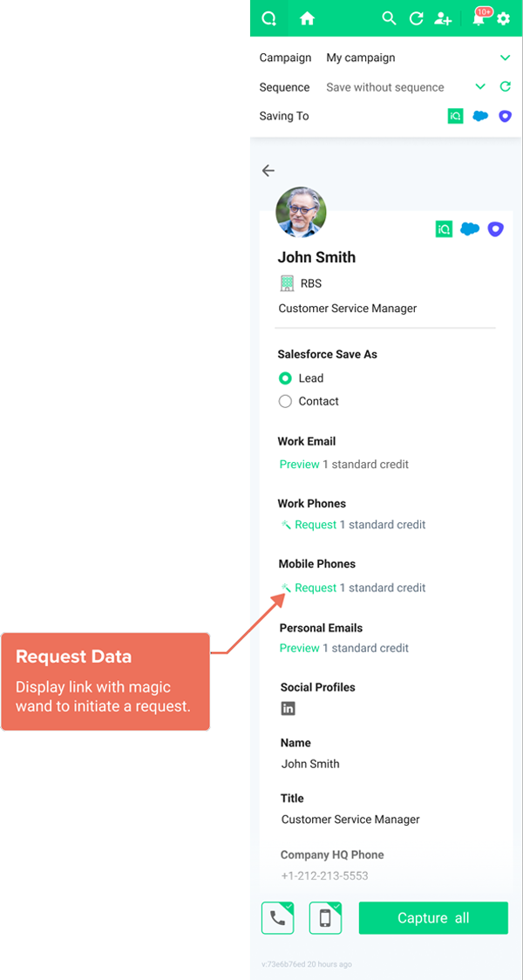This screenshot has height=980, width=523.
Task: Request Work Phones data
Action: pos(315,525)
